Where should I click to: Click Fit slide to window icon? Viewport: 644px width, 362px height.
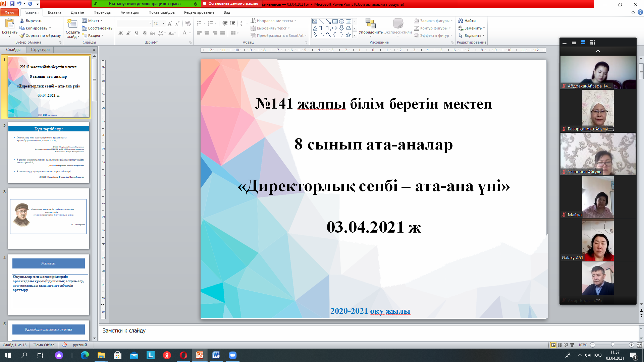pos(639,345)
